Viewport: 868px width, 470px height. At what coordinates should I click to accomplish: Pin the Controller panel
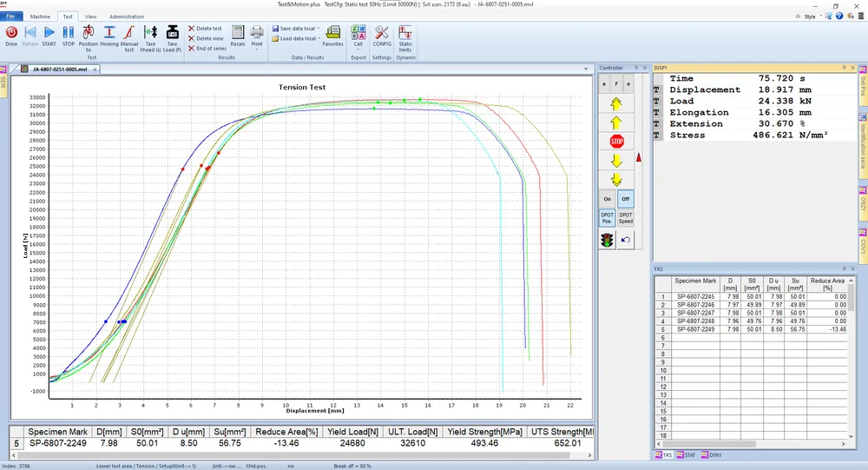point(636,68)
